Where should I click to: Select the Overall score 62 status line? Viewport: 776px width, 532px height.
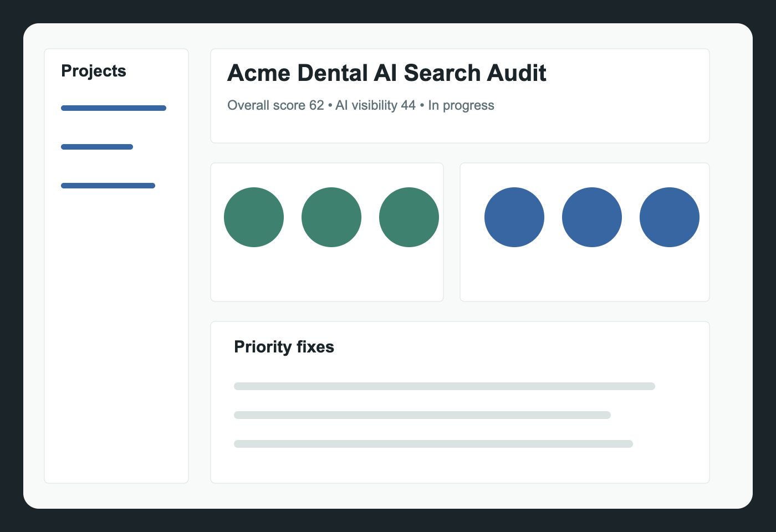pyautogui.click(x=361, y=105)
